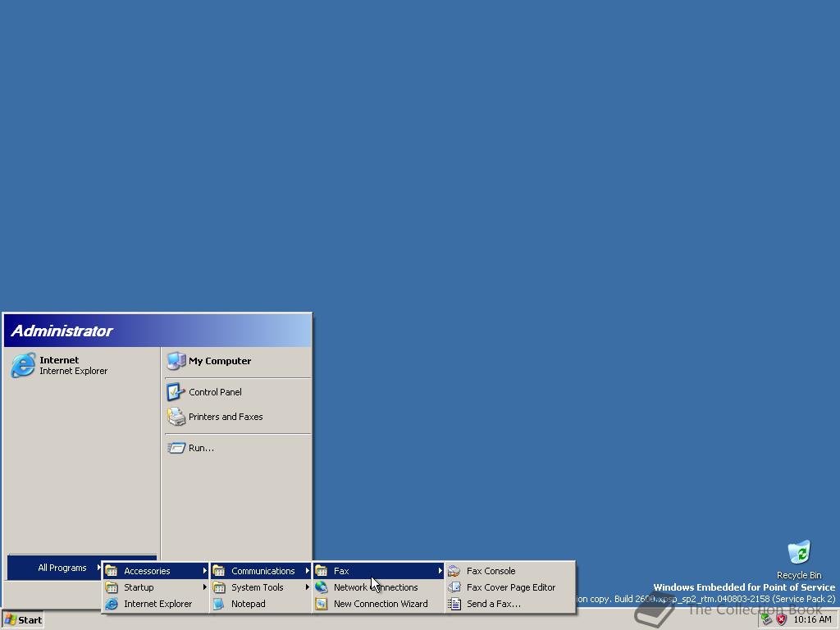
Task: Open the Control Panel icon
Action: (x=176, y=392)
